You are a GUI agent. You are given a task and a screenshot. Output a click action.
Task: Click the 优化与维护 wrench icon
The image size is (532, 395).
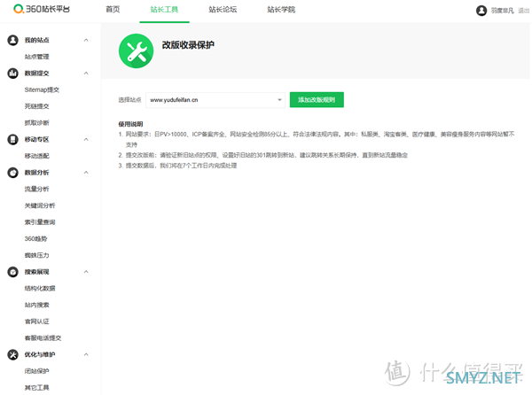[x=13, y=354]
